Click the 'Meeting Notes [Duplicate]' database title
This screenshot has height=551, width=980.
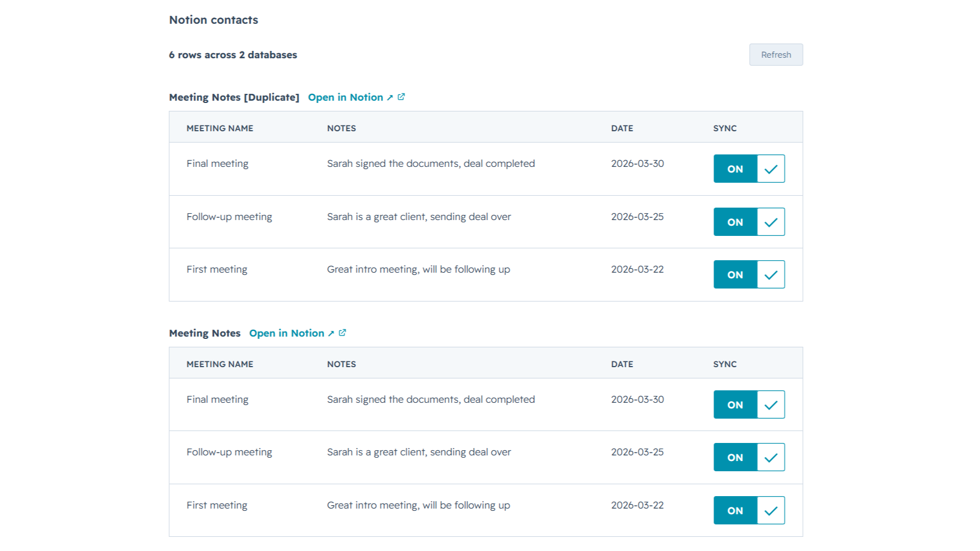tap(234, 97)
